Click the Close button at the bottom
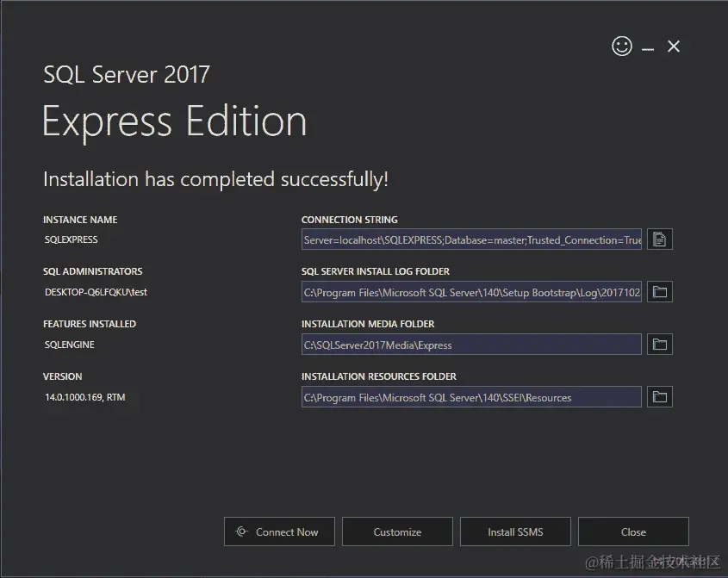This screenshot has width=728, height=578. 633,531
